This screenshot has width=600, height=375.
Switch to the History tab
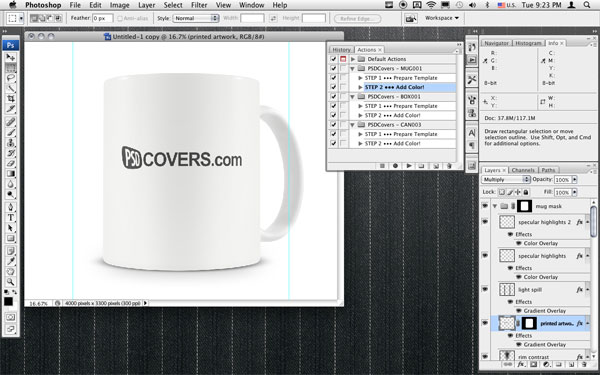(x=341, y=50)
